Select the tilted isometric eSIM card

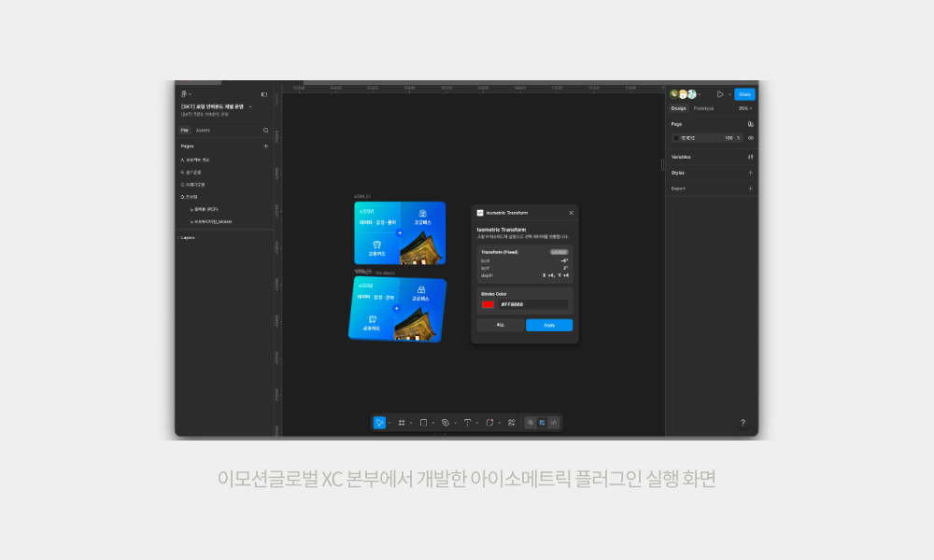pyautogui.click(x=397, y=309)
